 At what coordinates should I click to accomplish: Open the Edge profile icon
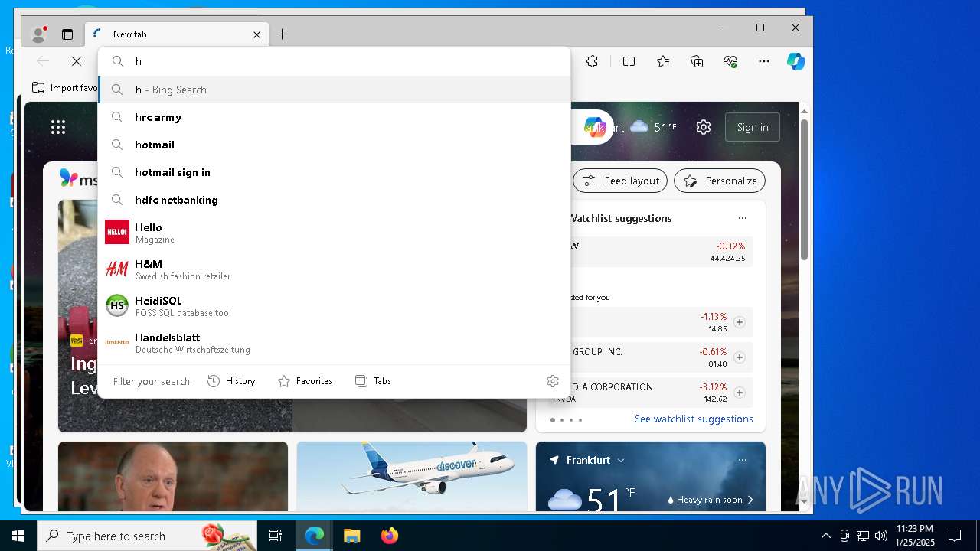tap(38, 34)
